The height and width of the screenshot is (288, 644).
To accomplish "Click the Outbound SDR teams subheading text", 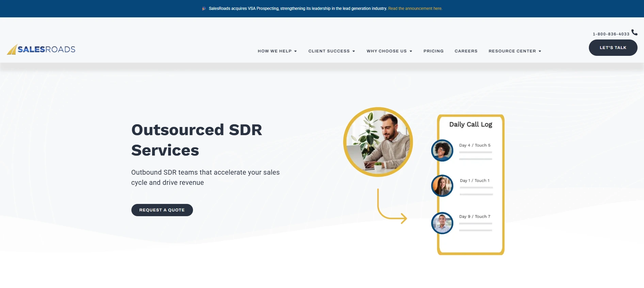I will click(205, 177).
